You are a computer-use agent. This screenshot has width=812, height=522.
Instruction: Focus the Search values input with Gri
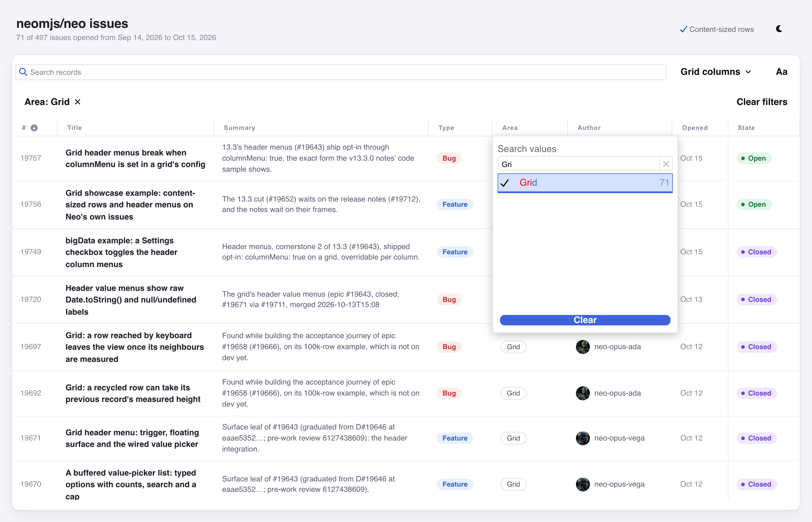(x=579, y=164)
